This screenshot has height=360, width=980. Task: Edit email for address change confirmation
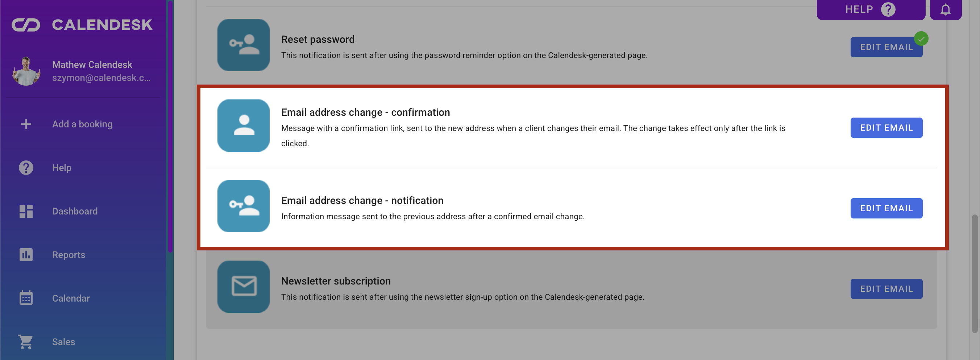(x=886, y=128)
